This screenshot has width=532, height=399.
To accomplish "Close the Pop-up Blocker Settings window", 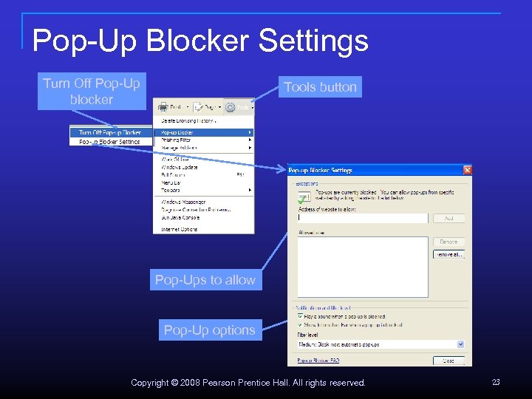I will [x=467, y=170].
